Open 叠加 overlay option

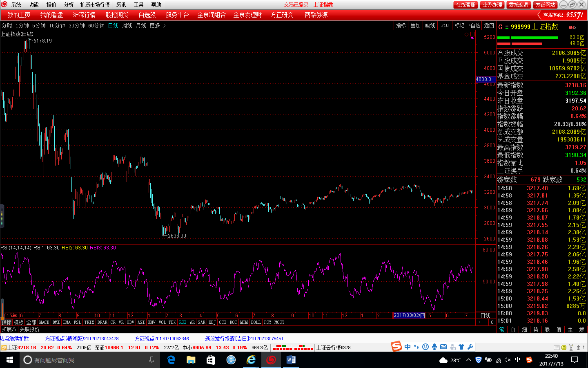click(x=415, y=25)
